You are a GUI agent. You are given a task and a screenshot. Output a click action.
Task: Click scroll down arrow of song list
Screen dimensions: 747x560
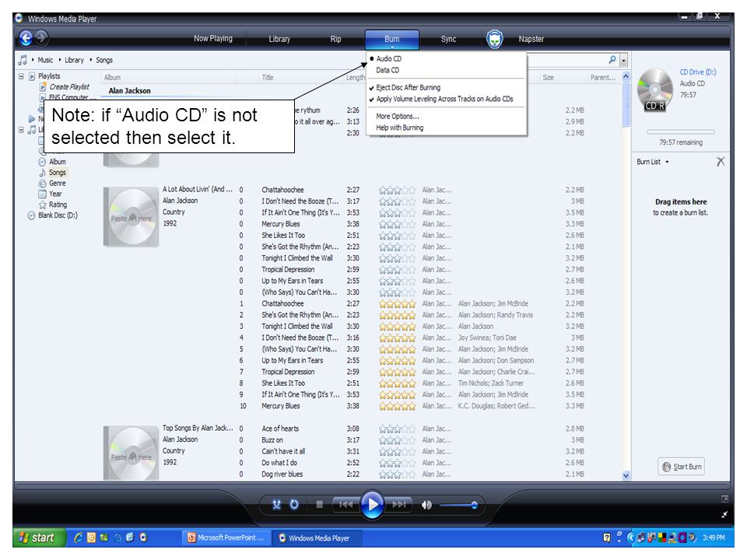pos(626,475)
